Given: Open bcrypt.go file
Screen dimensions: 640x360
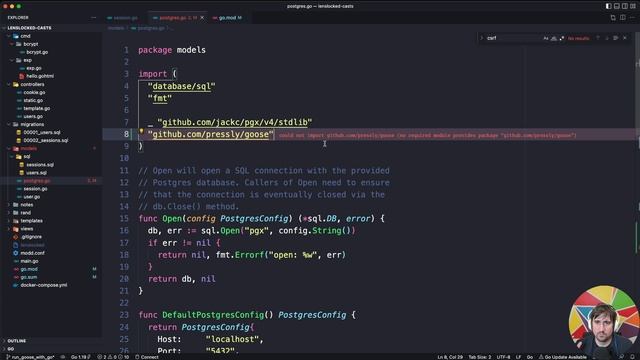Looking at the screenshot, I should coord(37,52).
